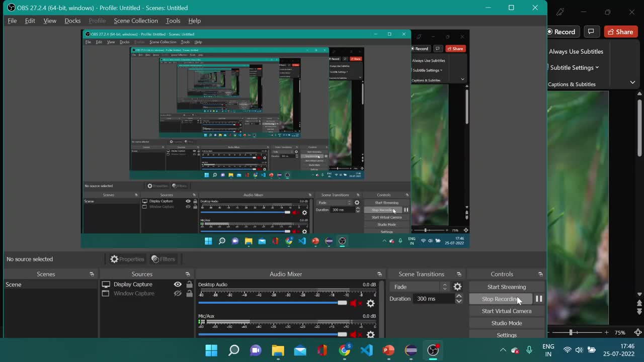Open Mic/Aux settings gear
This screenshot has height=362, width=644.
pos(371,334)
